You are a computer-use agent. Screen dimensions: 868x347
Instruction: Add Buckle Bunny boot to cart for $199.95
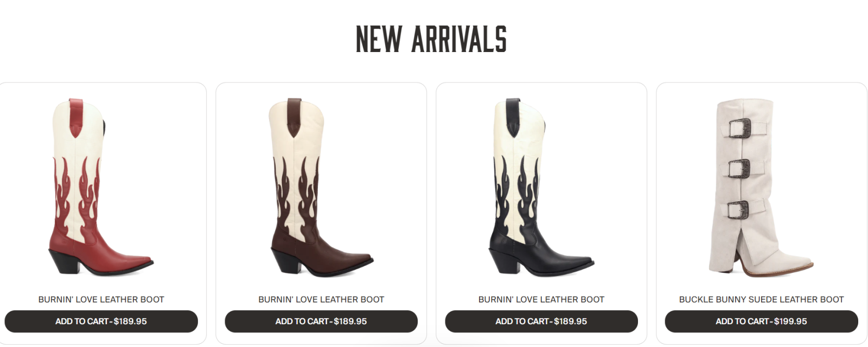(761, 322)
